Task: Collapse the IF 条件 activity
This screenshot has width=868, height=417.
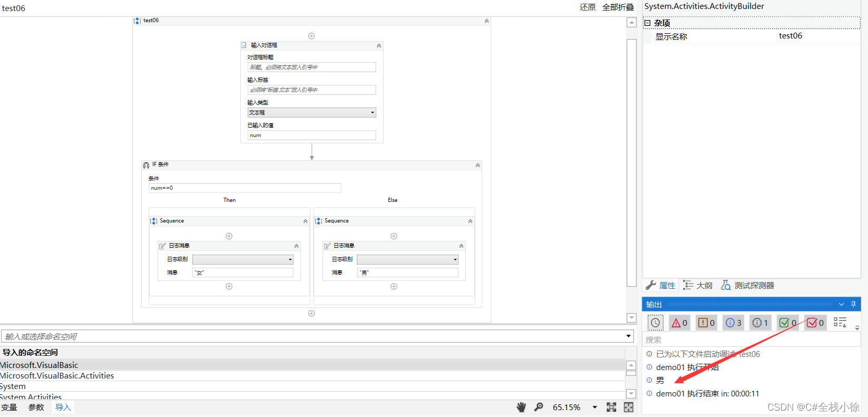Action: pos(477,166)
